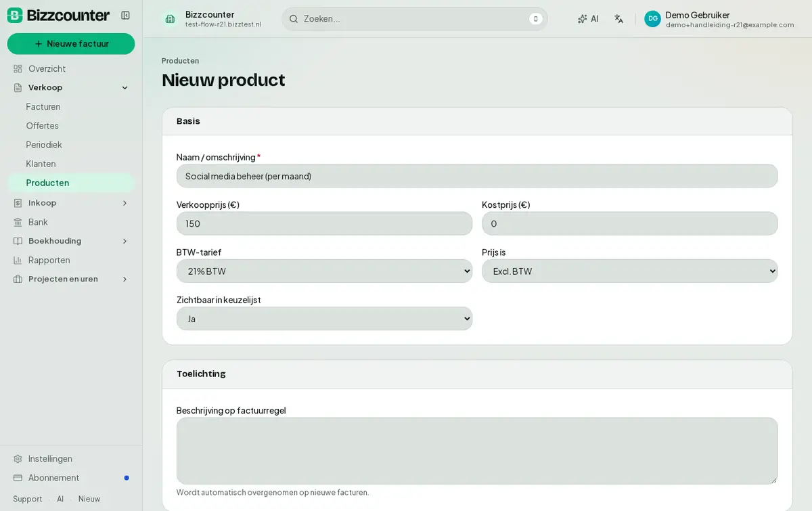Select Producten in the sidebar
Screen dimensions: 812x511
pos(71,183)
